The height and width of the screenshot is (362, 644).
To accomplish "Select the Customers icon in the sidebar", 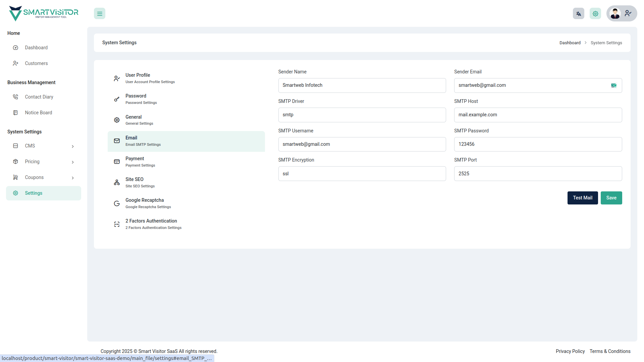I will pos(16,63).
